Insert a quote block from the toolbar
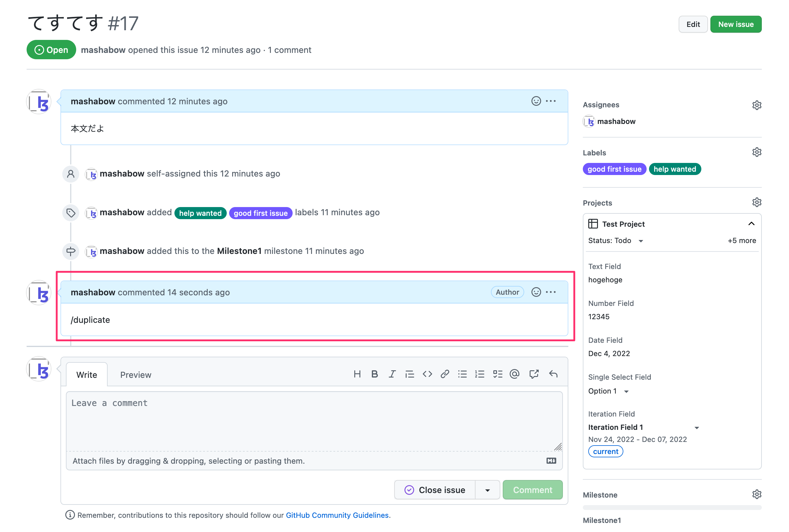 [410, 374]
